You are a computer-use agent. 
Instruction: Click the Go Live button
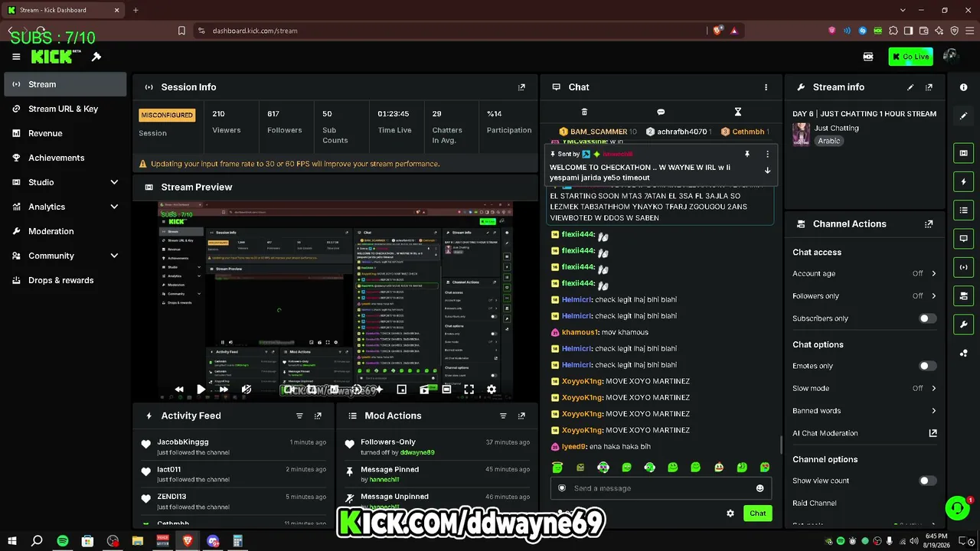910,57
